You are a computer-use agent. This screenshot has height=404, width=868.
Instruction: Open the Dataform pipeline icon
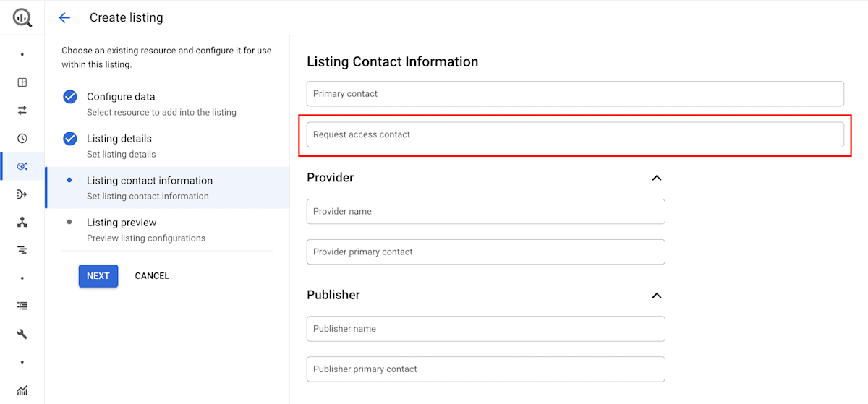[x=22, y=194]
